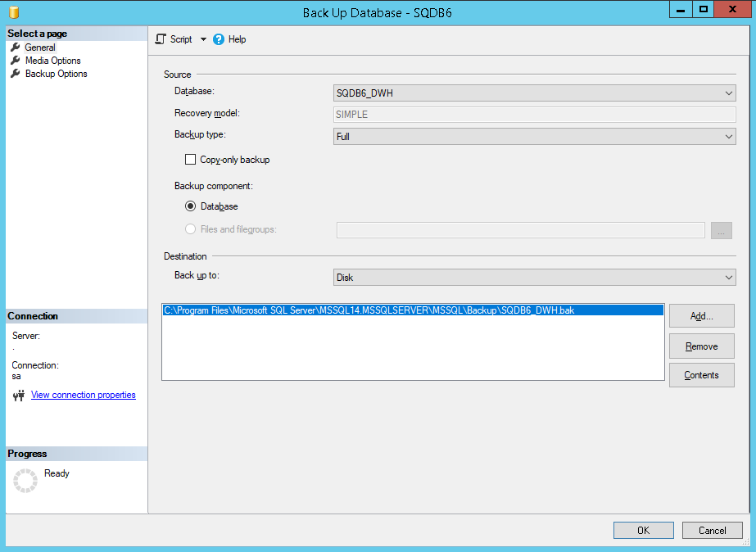Click the database icon in title bar
Viewport: 756px width, 552px height.
pos(14,12)
